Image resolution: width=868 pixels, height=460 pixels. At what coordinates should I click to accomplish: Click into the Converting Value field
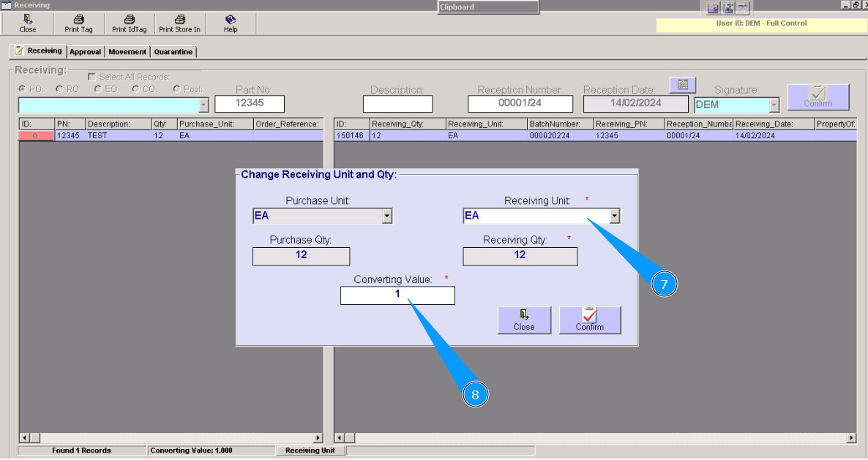(x=397, y=295)
